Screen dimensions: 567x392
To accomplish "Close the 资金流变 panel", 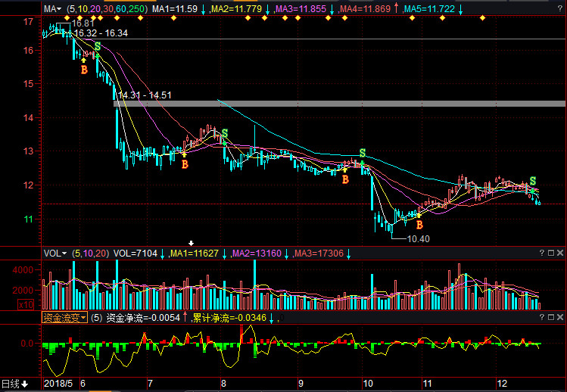I will (x=560, y=317).
